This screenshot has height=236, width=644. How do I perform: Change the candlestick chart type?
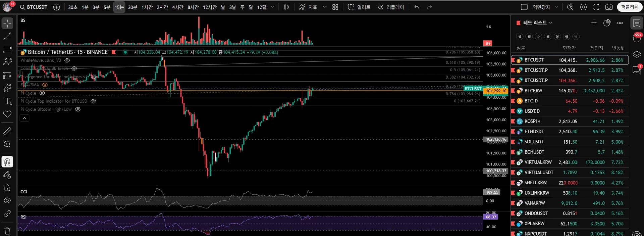[286, 7]
